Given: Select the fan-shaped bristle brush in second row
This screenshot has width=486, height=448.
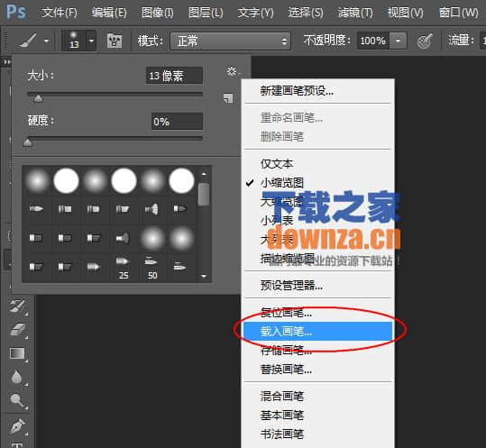Looking at the screenshot, I should point(151,209).
